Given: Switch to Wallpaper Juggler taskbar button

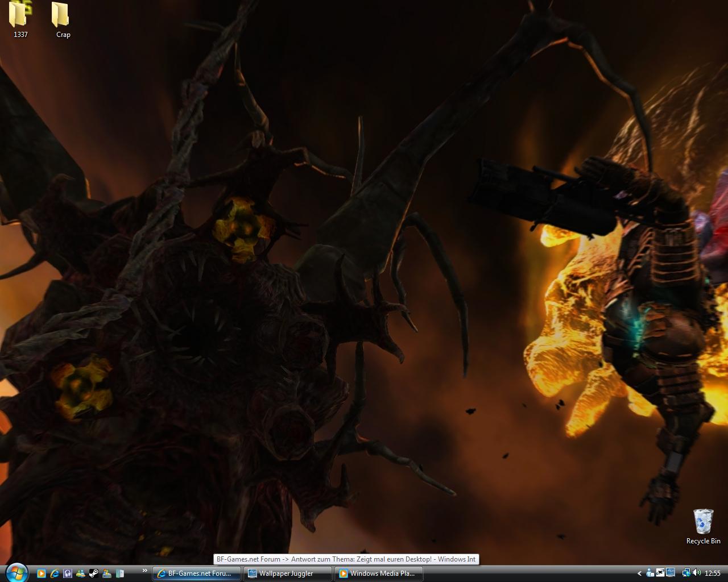Looking at the screenshot, I should click(x=288, y=573).
